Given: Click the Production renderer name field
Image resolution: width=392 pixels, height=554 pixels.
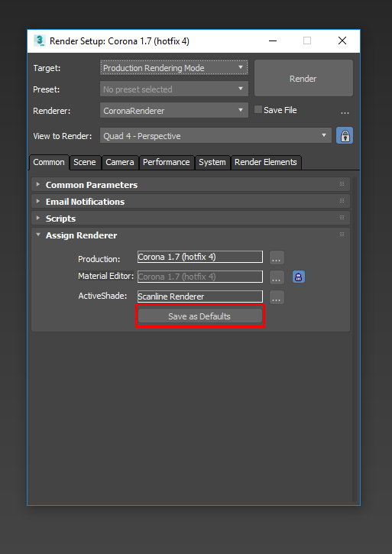Looking at the screenshot, I should (200, 257).
